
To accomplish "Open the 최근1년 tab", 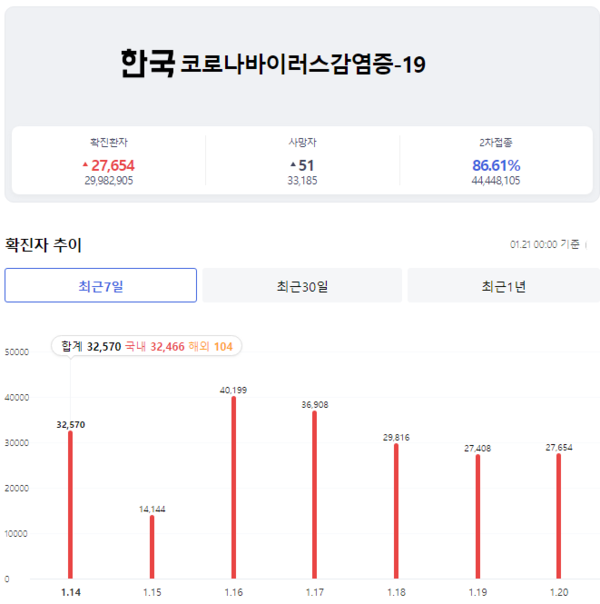I will tap(503, 286).
